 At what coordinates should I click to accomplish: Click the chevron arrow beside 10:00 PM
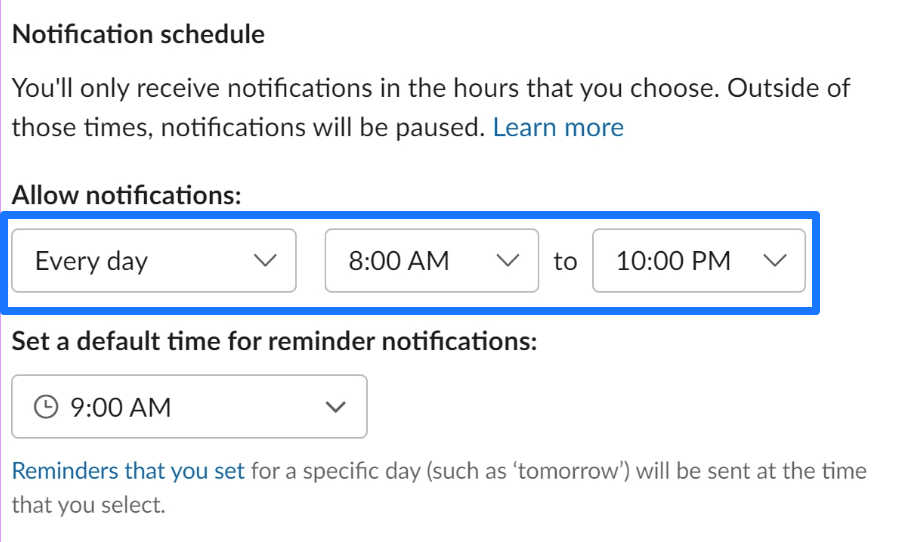775,262
